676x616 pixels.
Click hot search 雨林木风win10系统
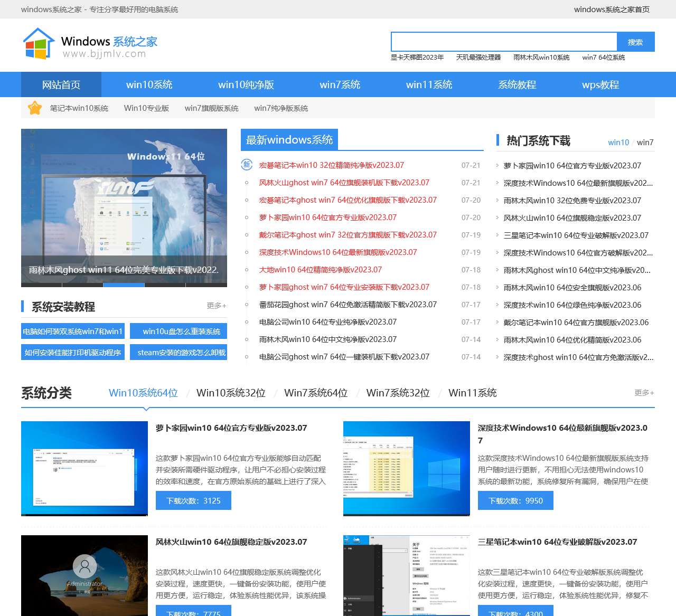[x=541, y=58]
